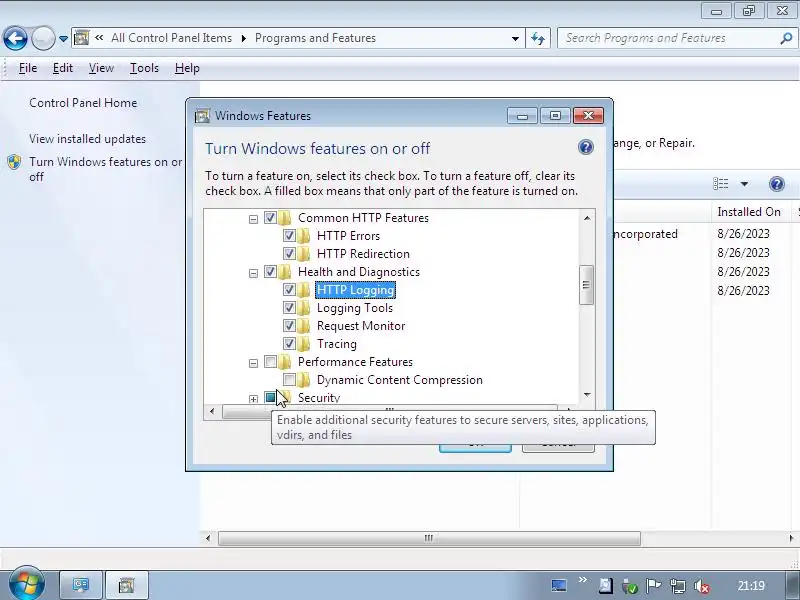This screenshot has height=600, width=800.
Task: Uncheck the Request Monitor checkbox
Action: [x=289, y=326]
